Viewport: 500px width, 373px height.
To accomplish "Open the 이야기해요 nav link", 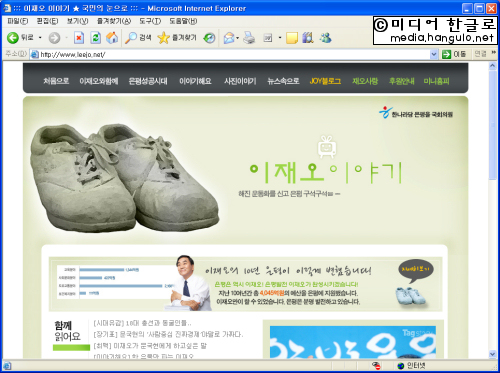I will 195,81.
